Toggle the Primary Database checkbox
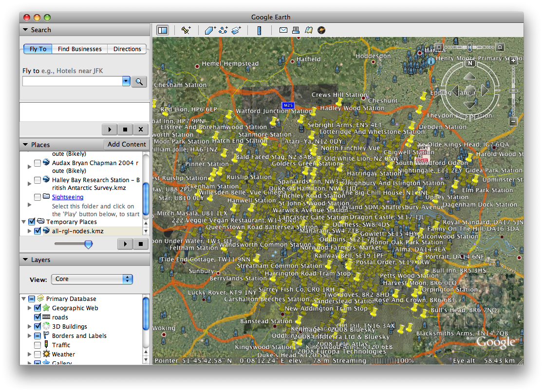 pyautogui.click(x=32, y=299)
